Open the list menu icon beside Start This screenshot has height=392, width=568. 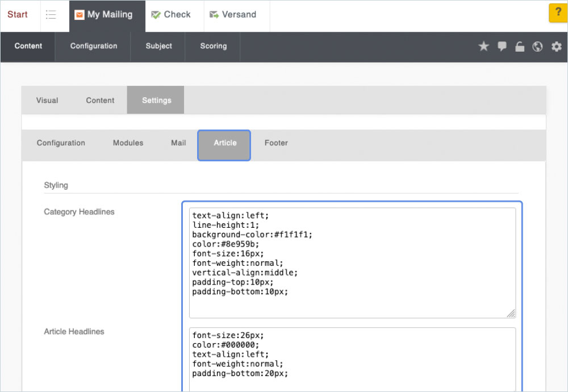click(x=51, y=15)
